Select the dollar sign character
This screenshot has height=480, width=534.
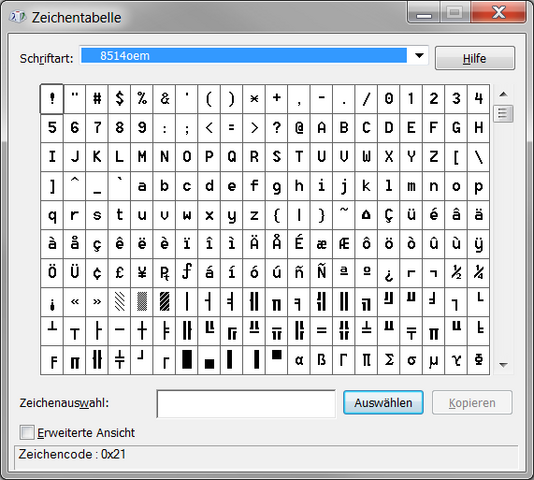[x=120, y=99]
